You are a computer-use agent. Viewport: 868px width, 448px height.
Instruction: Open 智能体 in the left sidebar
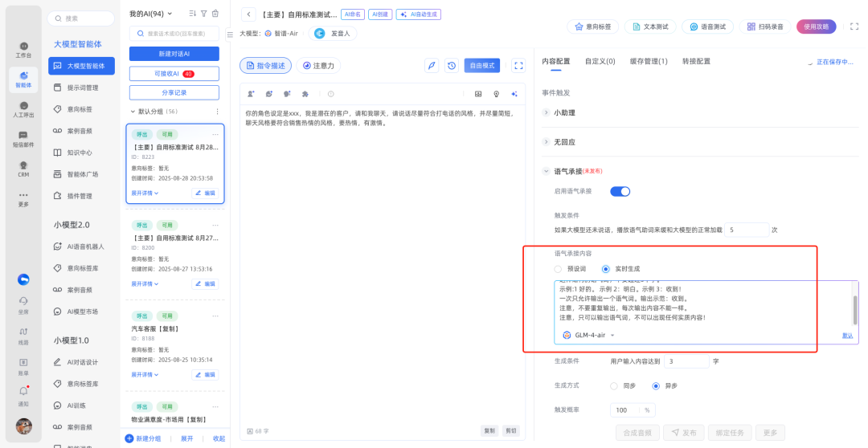click(23, 79)
